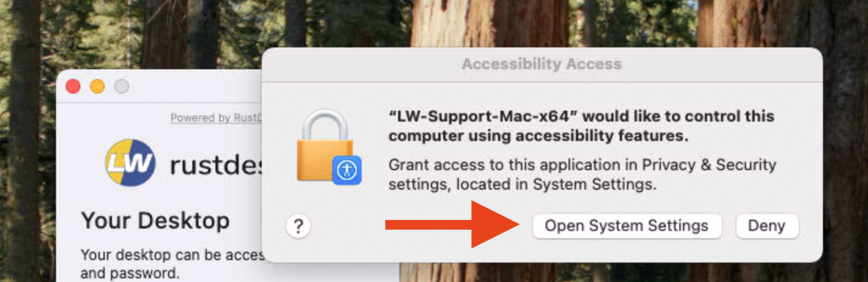Click the Open System Settings button
The height and width of the screenshot is (282, 868).
point(626,226)
